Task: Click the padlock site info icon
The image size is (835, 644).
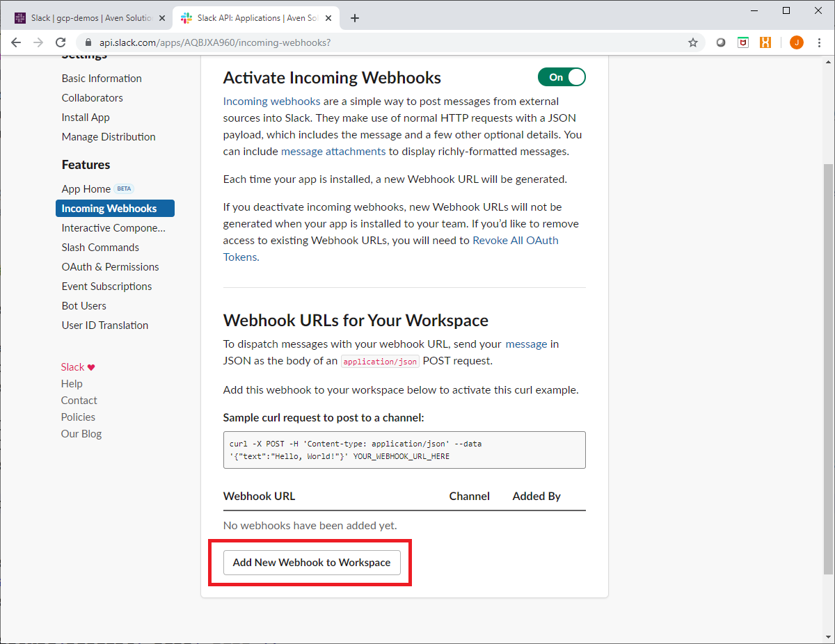Action: [x=88, y=42]
